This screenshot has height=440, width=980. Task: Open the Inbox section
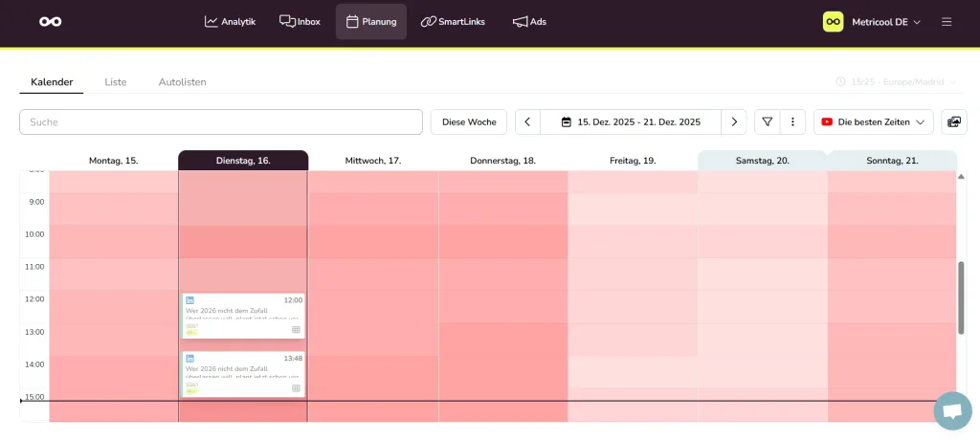click(x=300, y=22)
